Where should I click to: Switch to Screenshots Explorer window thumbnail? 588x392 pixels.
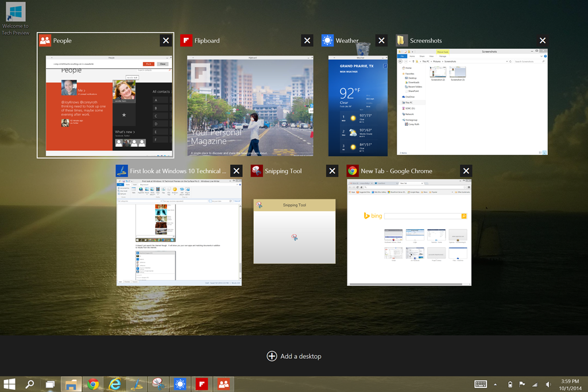click(x=472, y=102)
